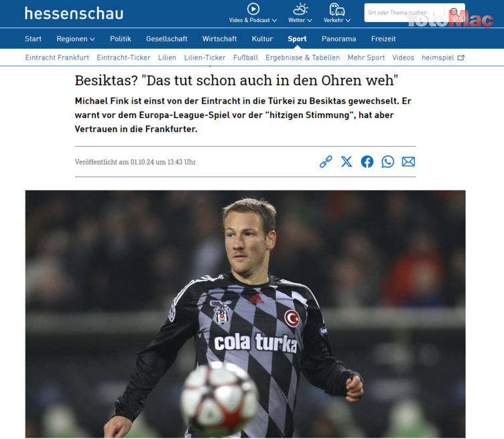Open the Michael Fink article photo
504x439 pixels.
point(245,314)
